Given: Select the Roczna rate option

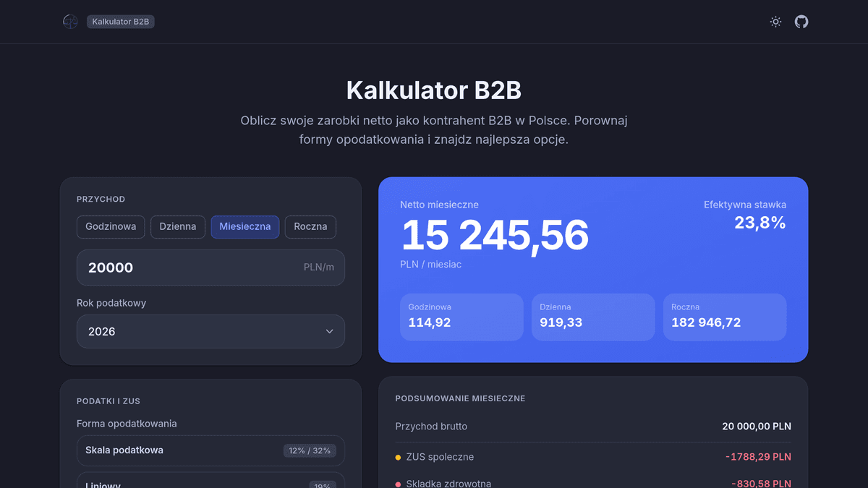Looking at the screenshot, I should pos(310,226).
